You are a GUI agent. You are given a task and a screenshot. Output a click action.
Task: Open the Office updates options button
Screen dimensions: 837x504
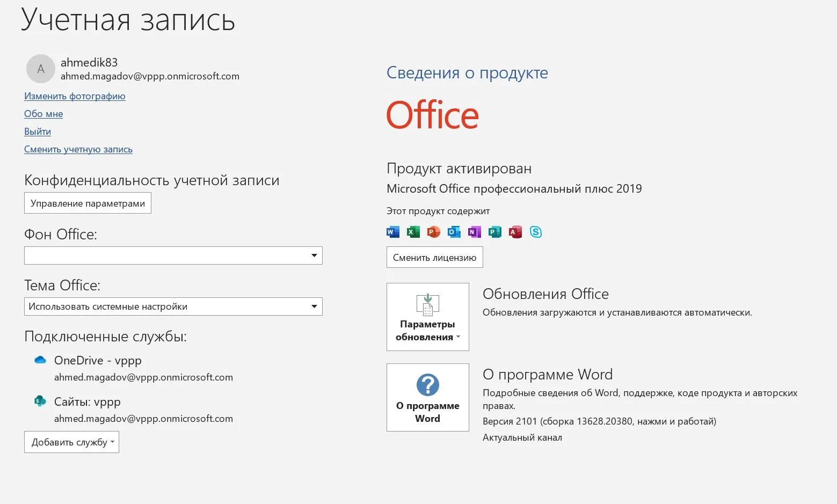pos(428,317)
